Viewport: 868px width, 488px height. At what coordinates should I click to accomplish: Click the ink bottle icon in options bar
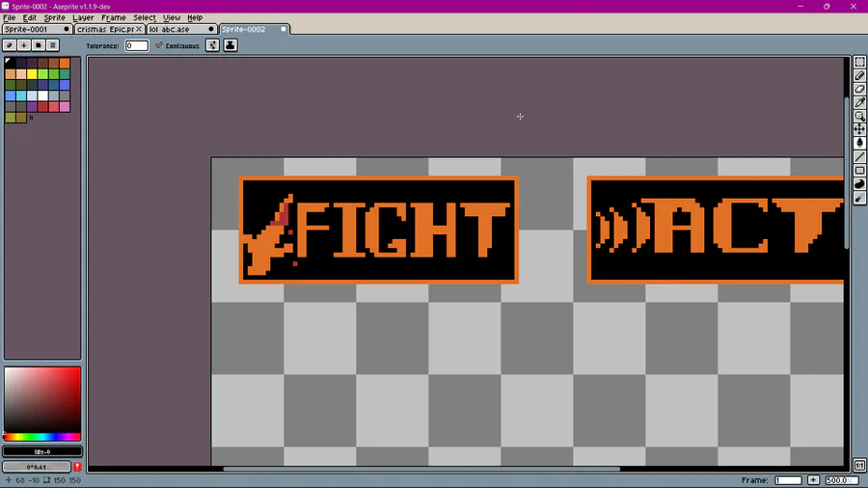pyautogui.click(x=231, y=45)
